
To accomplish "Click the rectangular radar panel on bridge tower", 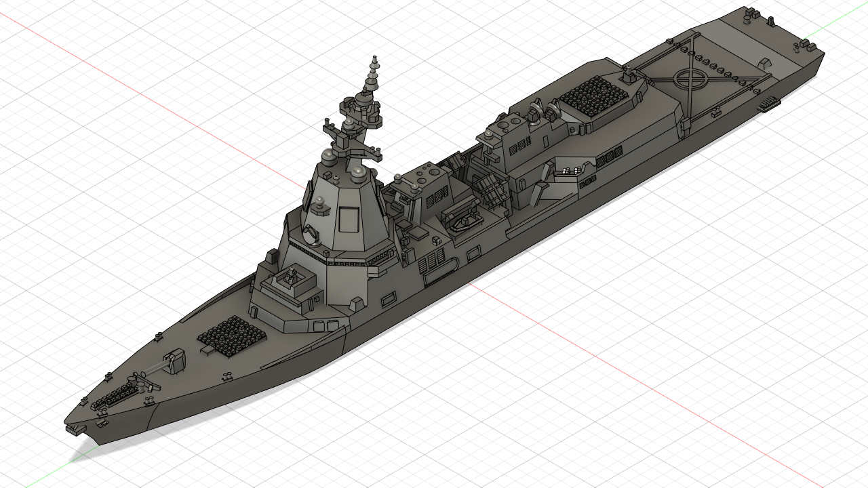I will (x=349, y=219).
